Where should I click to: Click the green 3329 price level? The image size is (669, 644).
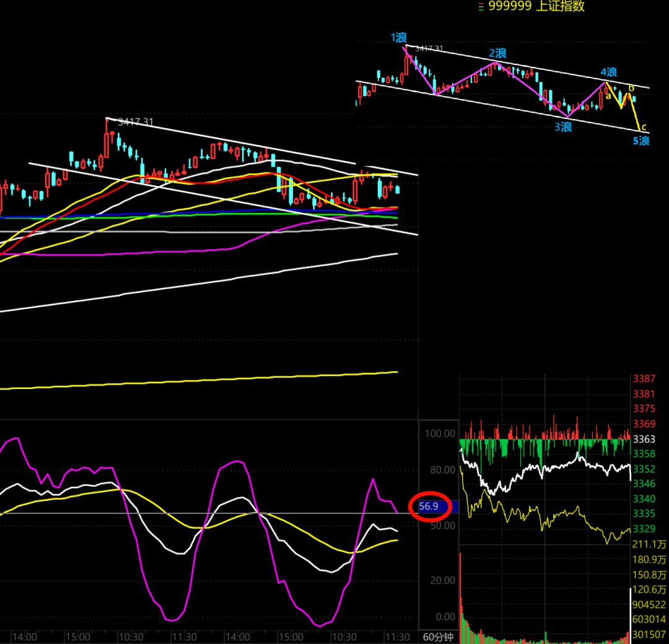point(644,528)
